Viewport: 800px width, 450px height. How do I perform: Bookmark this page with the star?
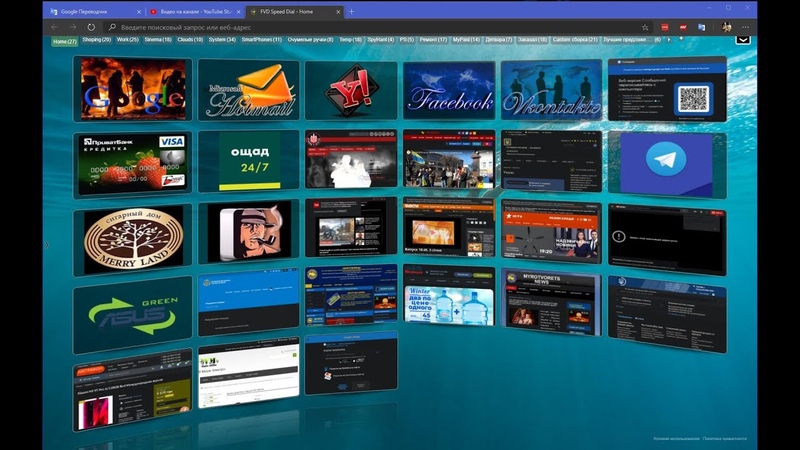[x=645, y=27]
